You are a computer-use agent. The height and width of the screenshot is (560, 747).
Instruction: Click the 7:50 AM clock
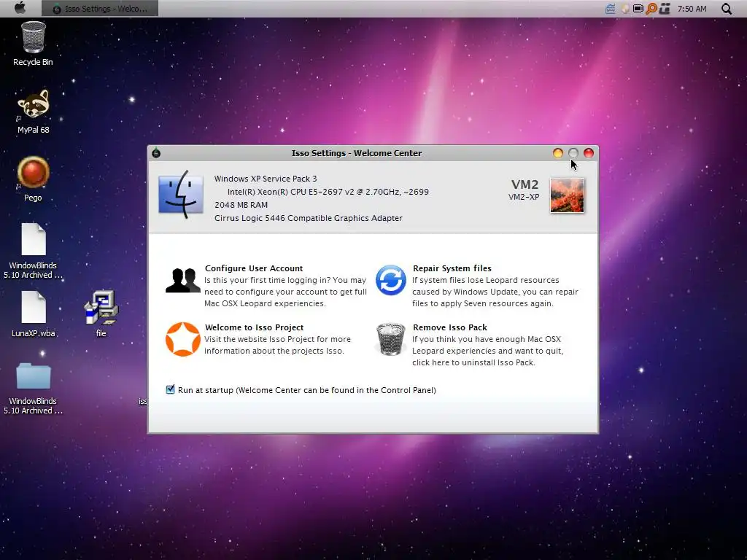pos(692,9)
